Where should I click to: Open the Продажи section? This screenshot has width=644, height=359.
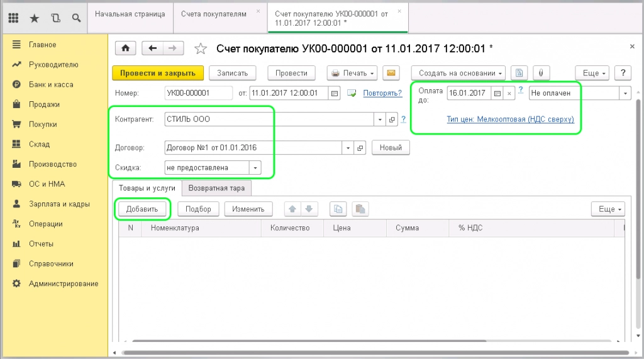point(44,105)
